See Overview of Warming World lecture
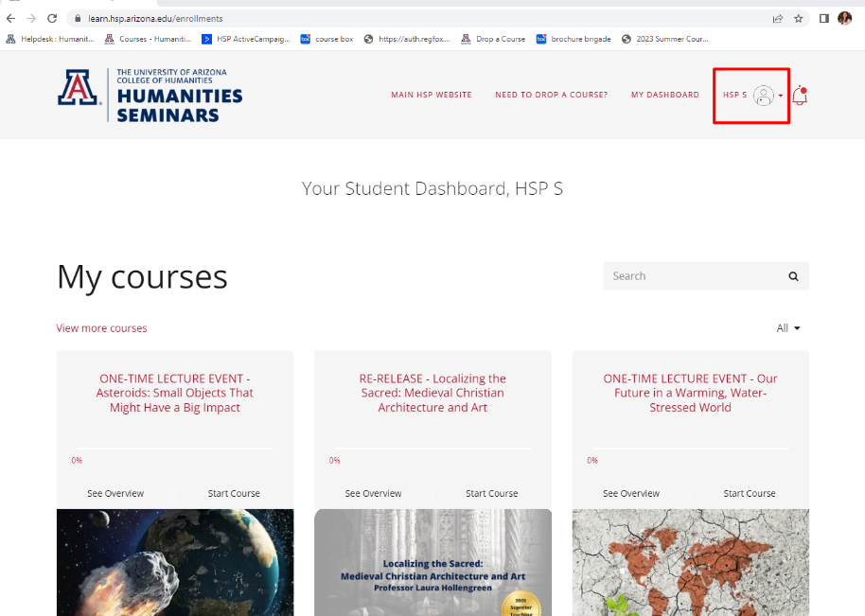 [x=631, y=494]
